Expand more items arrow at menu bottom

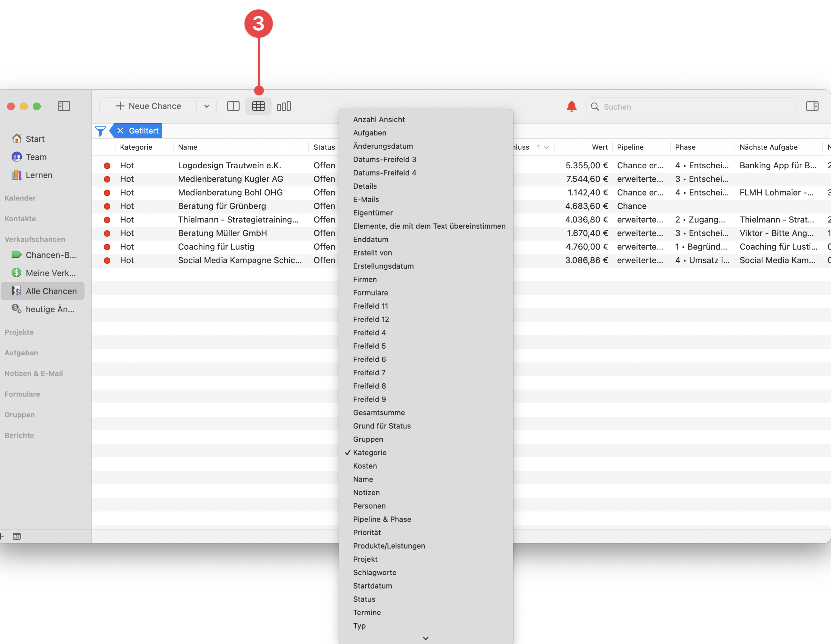426,638
